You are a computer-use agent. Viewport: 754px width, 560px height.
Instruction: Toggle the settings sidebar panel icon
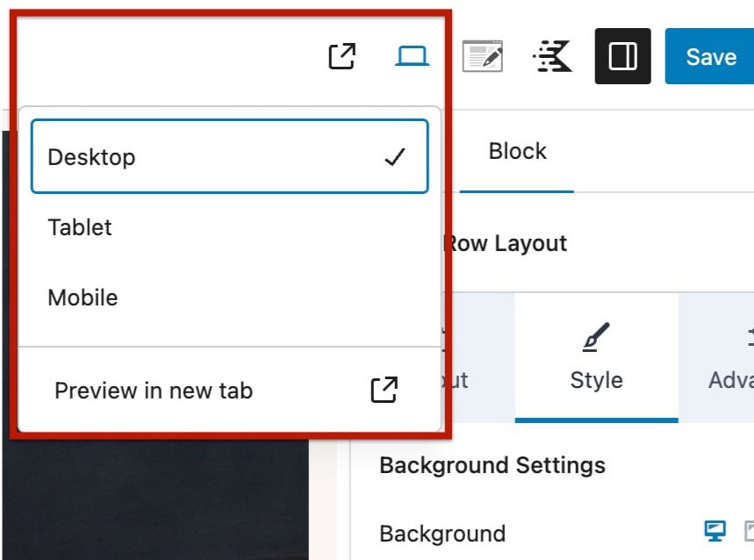click(622, 56)
